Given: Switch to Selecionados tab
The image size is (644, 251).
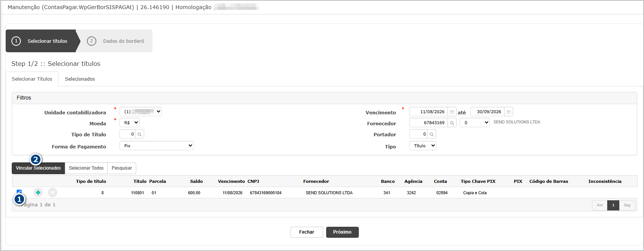Looking at the screenshot, I should 80,79.
